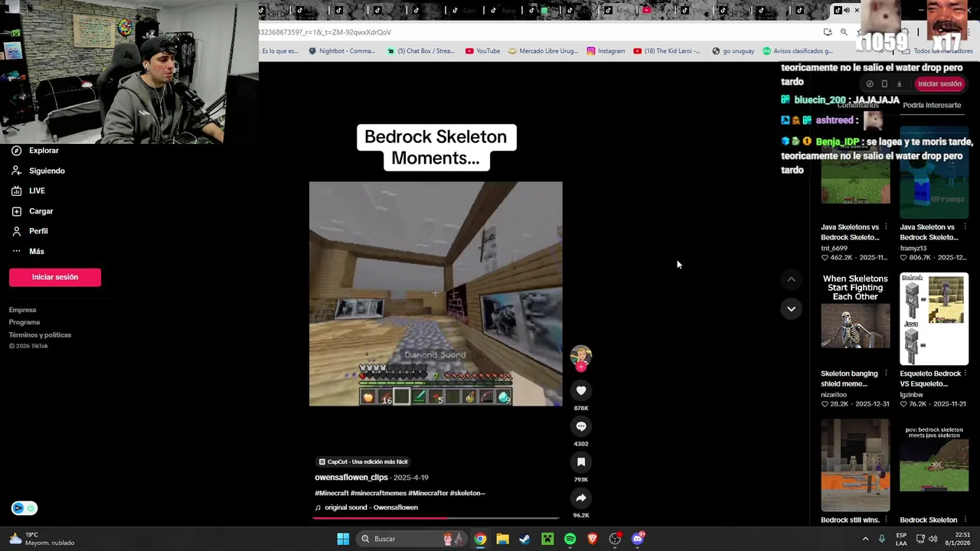This screenshot has height=551, width=980.
Task: Click the install app icon in the address bar
Action: coord(828,32)
